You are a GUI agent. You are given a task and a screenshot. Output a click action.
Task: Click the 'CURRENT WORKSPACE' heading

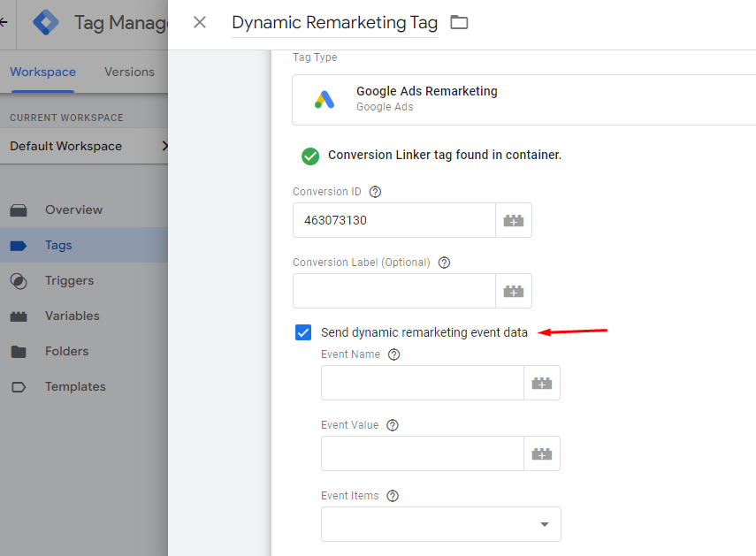pyautogui.click(x=66, y=118)
